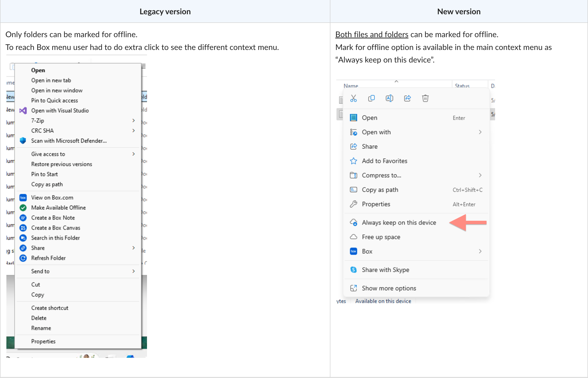Select Show more options
This screenshot has width=588, height=378.
click(389, 288)
